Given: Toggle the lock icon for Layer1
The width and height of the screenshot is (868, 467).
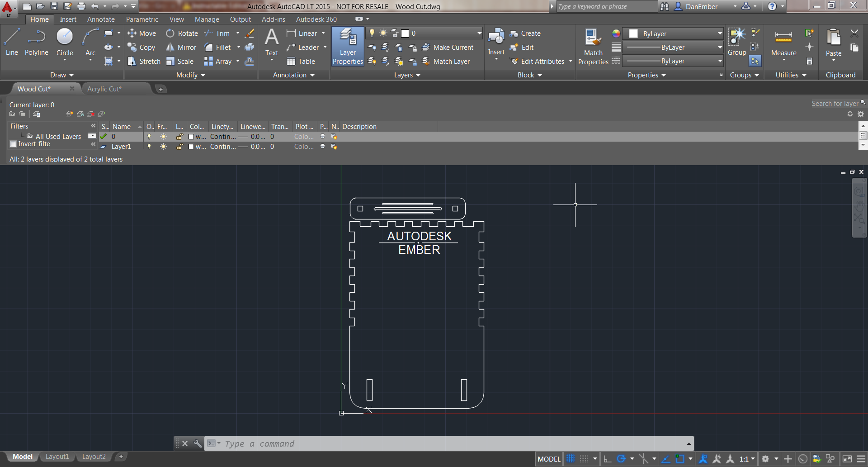Looking at the screenshot, I should [x=179, y=147].
